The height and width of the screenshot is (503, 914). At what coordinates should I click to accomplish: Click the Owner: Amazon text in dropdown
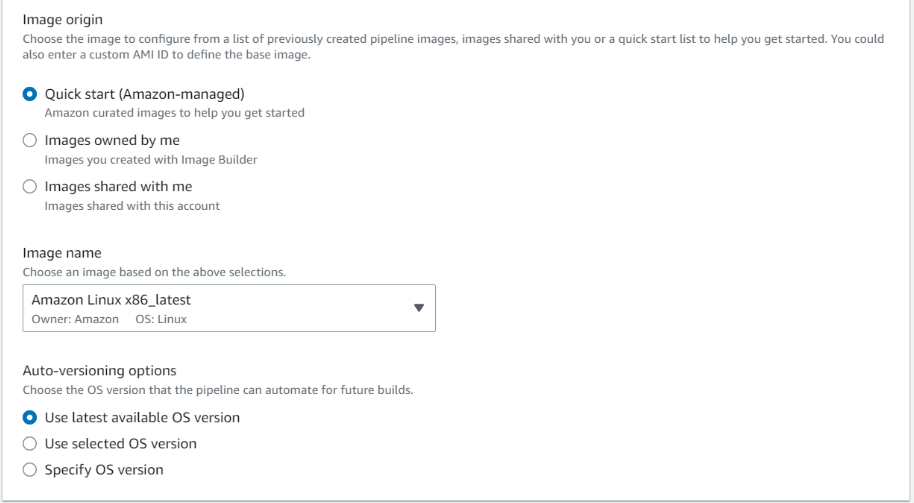[x=75, y=319]
